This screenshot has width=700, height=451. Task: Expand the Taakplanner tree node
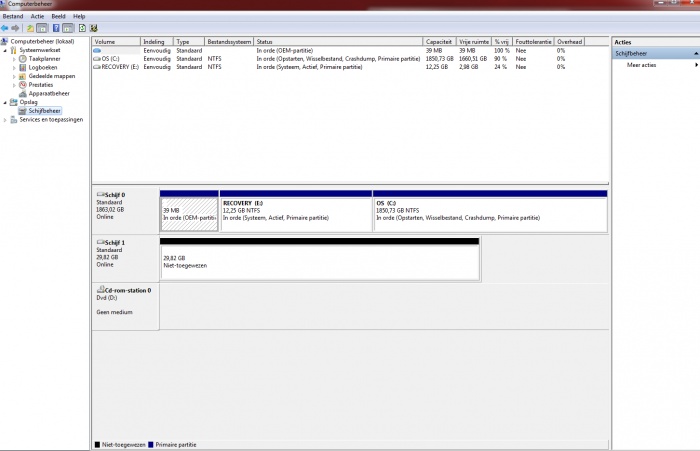pos(14,59)
